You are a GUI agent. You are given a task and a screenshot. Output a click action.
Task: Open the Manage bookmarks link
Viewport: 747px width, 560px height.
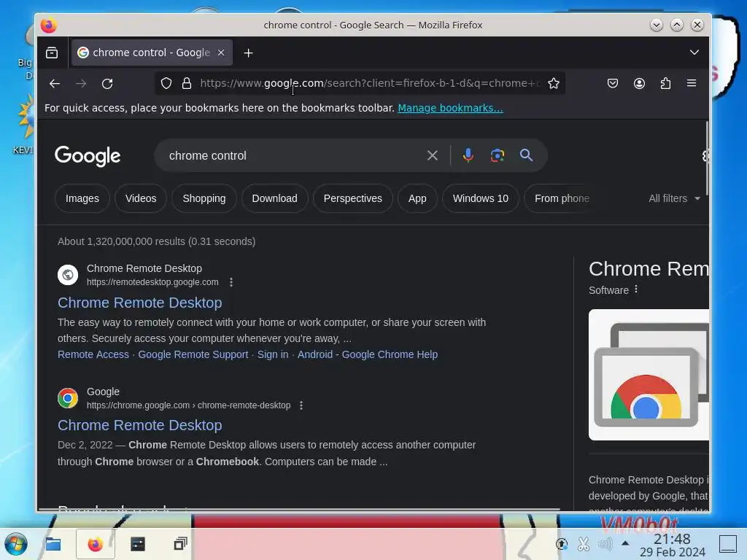click(x=450, y=108)
